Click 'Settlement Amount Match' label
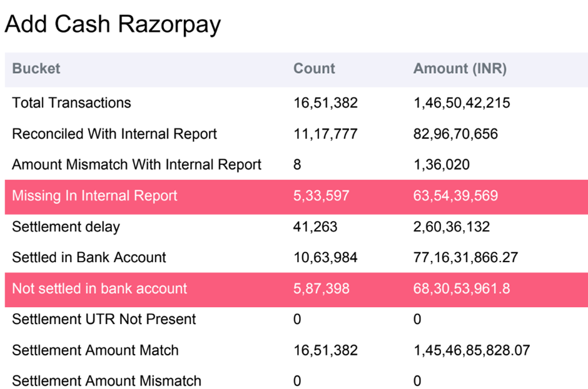Image resolution: width=588 pixels, height=389 pixels. [x=95, y=350]
